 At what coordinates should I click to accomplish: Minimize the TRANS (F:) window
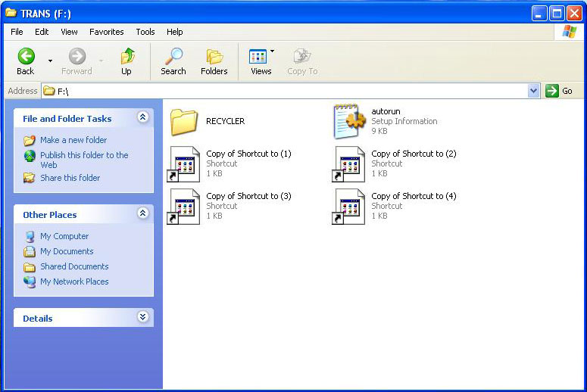(x=539, y=14)
